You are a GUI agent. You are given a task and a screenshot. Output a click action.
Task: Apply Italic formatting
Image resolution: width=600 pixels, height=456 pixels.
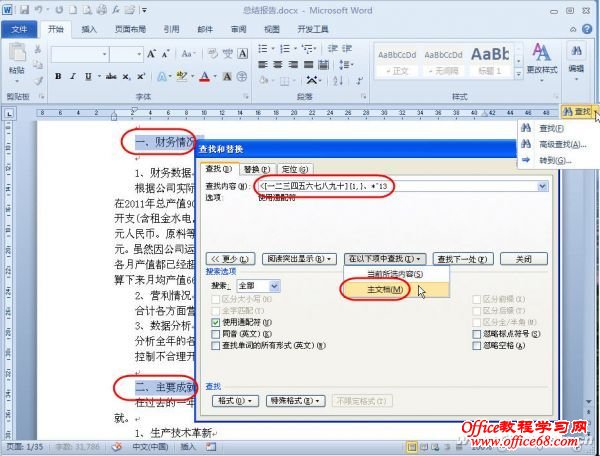click(73, 77)
